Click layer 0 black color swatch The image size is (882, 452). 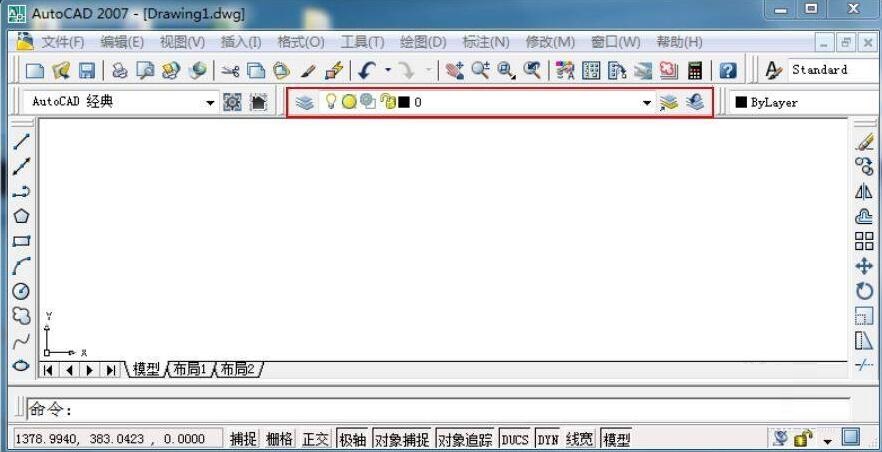tap(403, 102)
